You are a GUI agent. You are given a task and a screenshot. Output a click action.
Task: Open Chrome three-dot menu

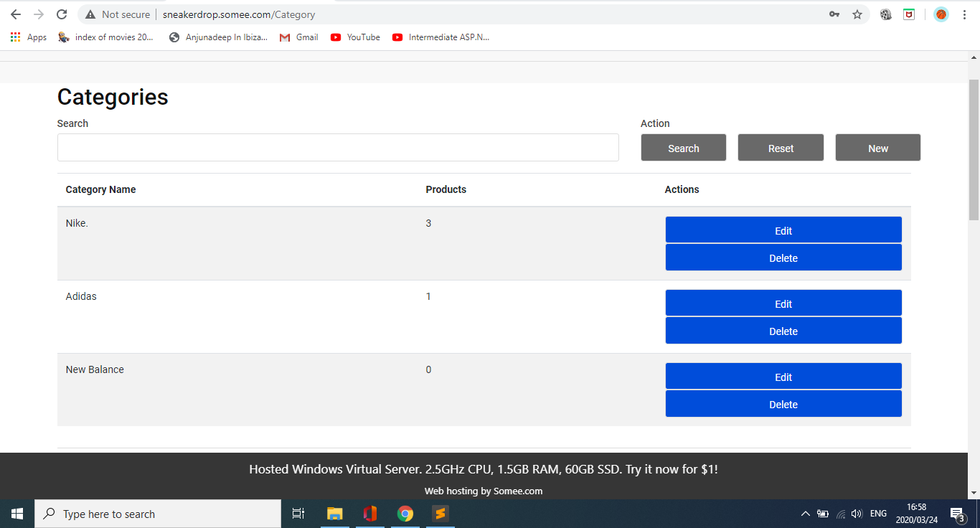click(965, 14)
